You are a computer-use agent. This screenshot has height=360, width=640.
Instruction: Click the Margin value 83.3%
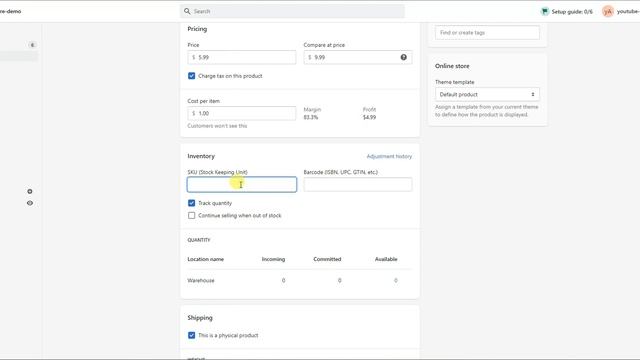tap(311, 118)
